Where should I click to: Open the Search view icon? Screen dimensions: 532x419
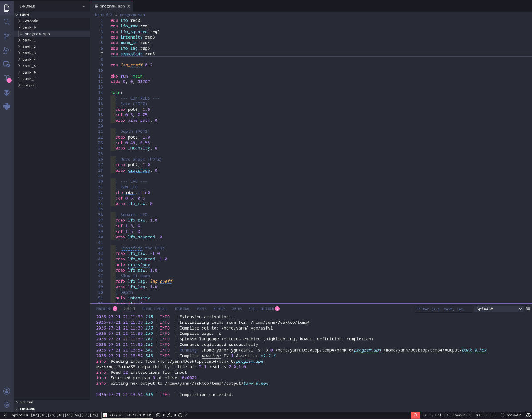click(7, 22)
